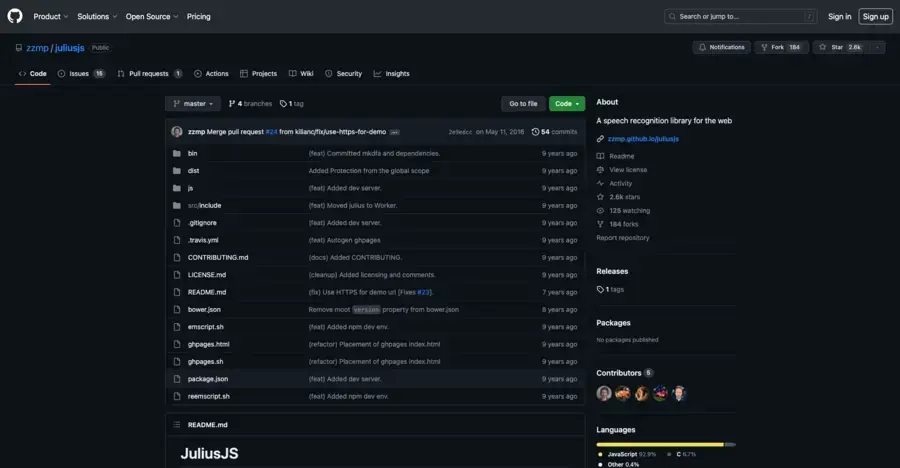The image size is (900, 468).
Task: Open the README outline list icon
Action: [177, 425]
